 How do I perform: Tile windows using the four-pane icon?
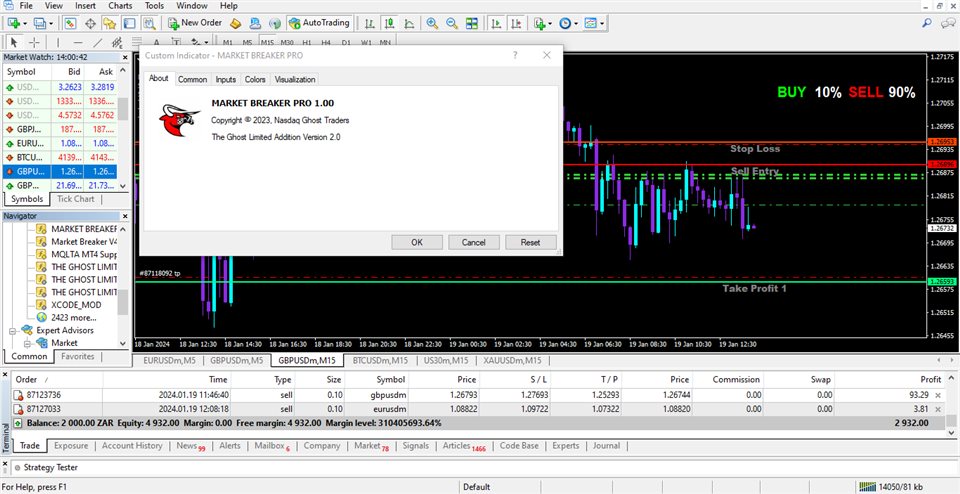(471, 23)
